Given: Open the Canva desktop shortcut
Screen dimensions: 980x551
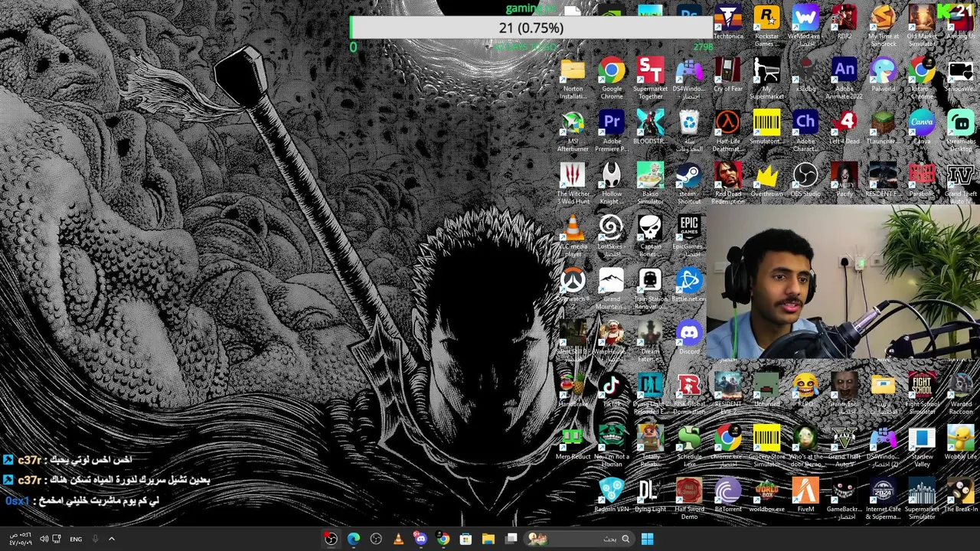Looking at the screenshot, I should 922,129.
